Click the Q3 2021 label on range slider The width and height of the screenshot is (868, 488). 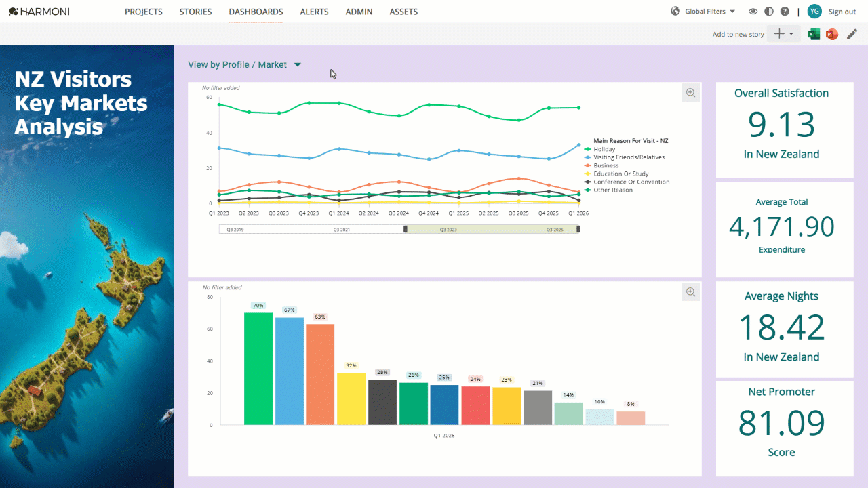[342, 230]
